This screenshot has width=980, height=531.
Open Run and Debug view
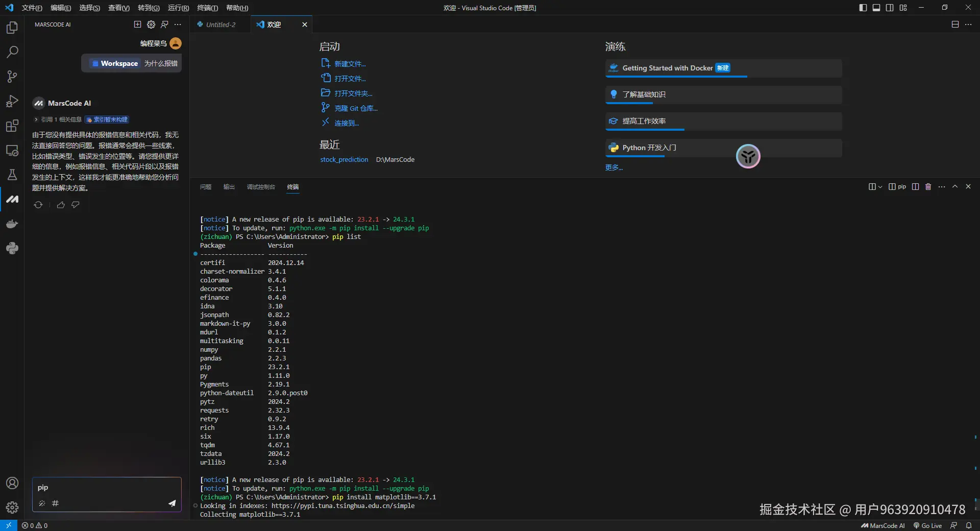12,101
